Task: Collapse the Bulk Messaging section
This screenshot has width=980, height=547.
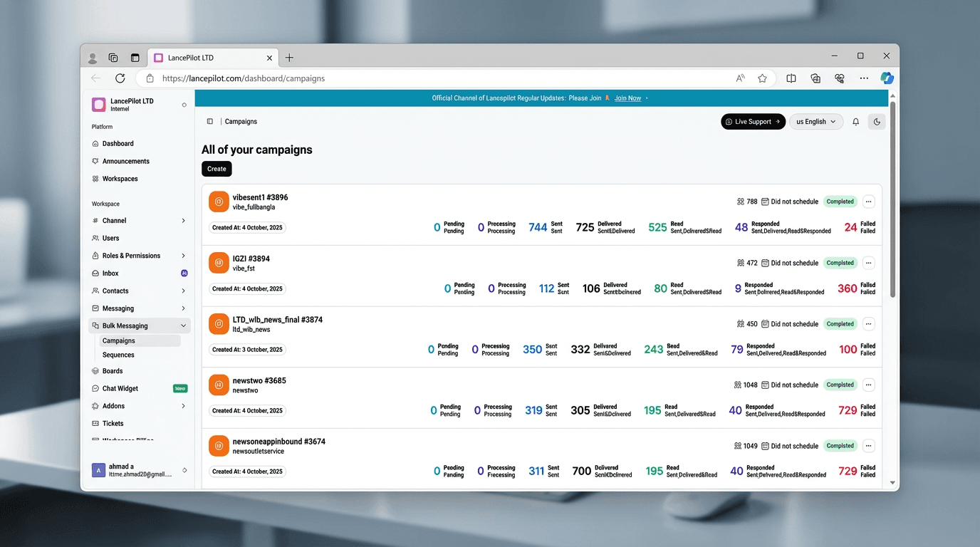Action: [x=183, y=326]
